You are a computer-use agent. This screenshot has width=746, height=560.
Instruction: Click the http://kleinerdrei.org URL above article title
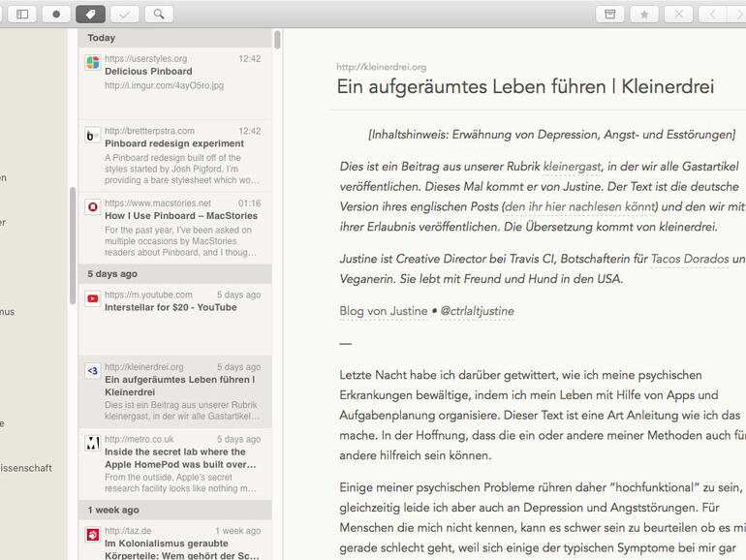(381, 67)
